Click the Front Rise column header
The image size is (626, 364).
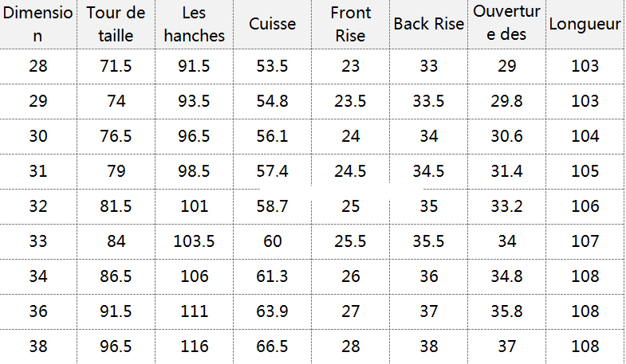point(350,25)
